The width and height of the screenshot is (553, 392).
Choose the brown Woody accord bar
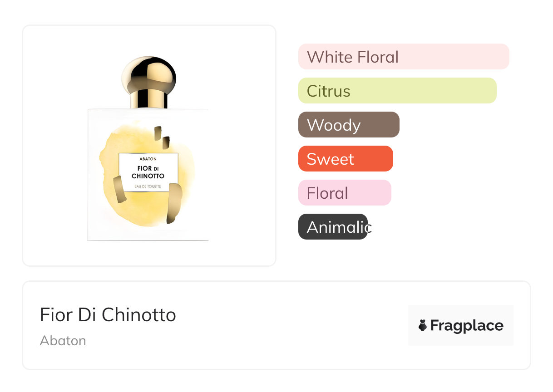coord(348,125)
